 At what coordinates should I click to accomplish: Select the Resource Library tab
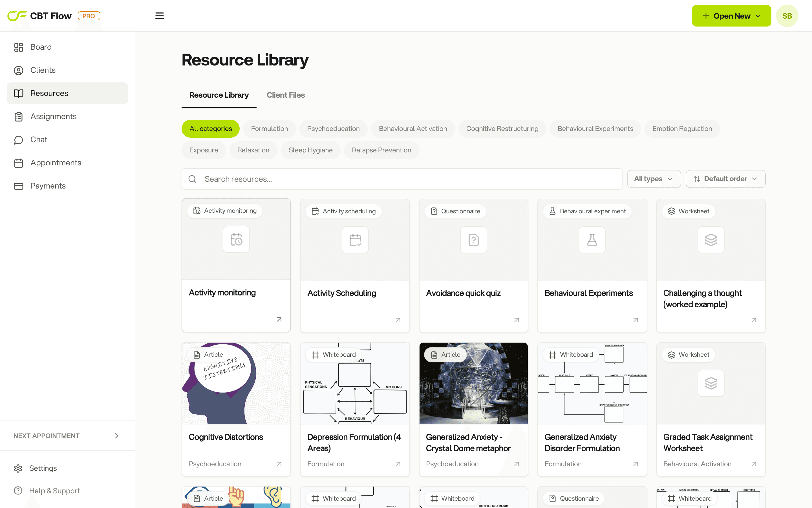pyautogui.click(x=219, y=95)
